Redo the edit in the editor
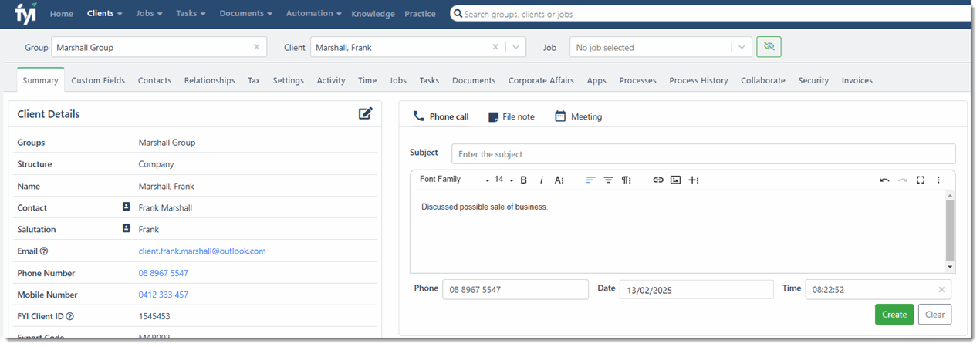Screen dimensions: 980x347 coord(903,180)
